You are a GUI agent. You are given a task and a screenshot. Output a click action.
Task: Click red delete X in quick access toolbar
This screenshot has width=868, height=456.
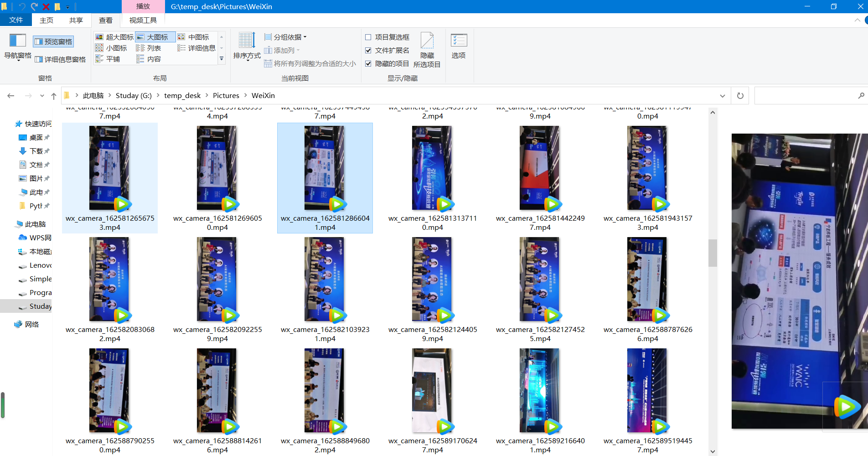[x=46, y=7]
